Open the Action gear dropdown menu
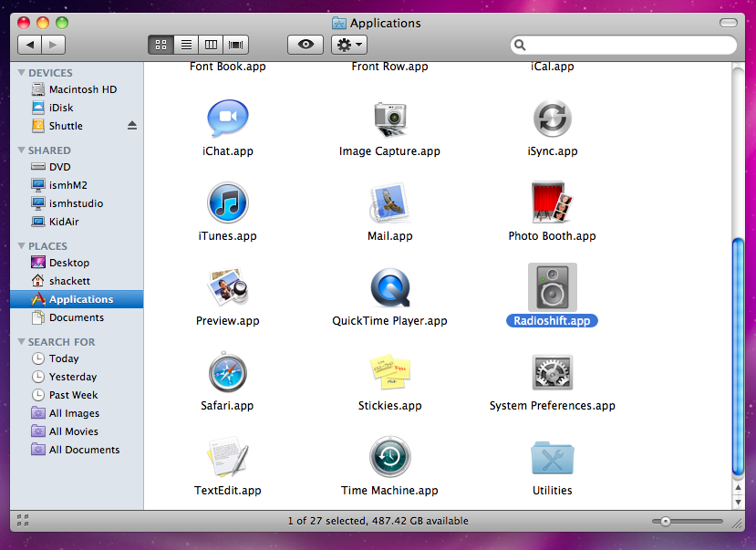Viewport: 756px width, 550px height. (x=349, y=45)
